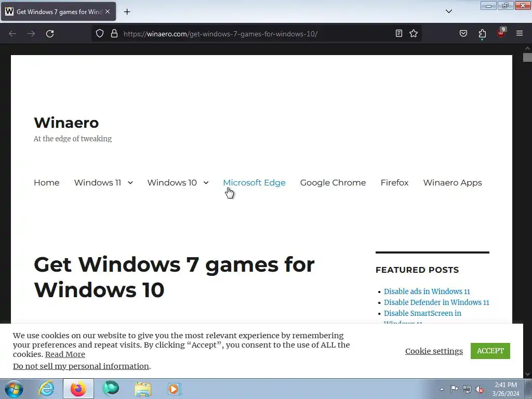
Task: Save page to Pocket icon
Action: pyautogui.click(x=463, y=34)
